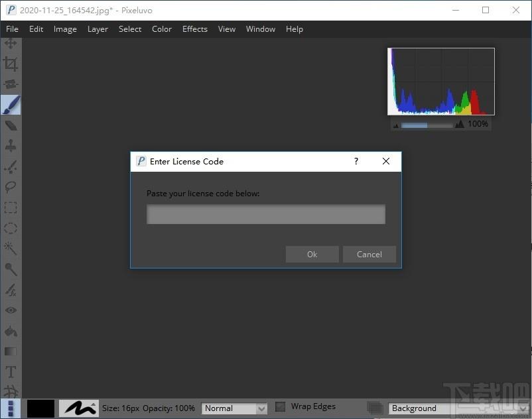Click dialog help question mark
This screenshot has width=532, height=419.
point(356,161)
